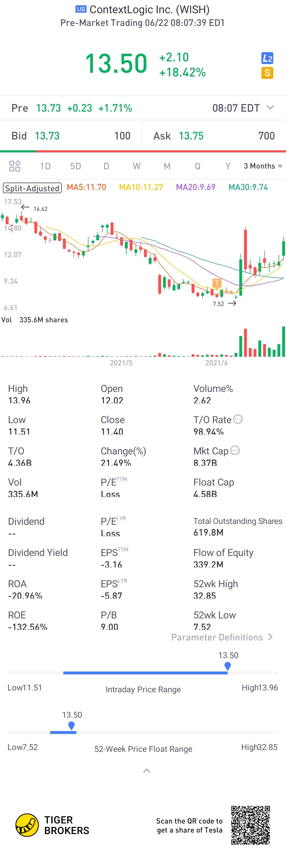Expand the pre-market 08:07 EDT chevron
Image resolution: width=286 pixels, height=868 pixels.
coord(270,107)
